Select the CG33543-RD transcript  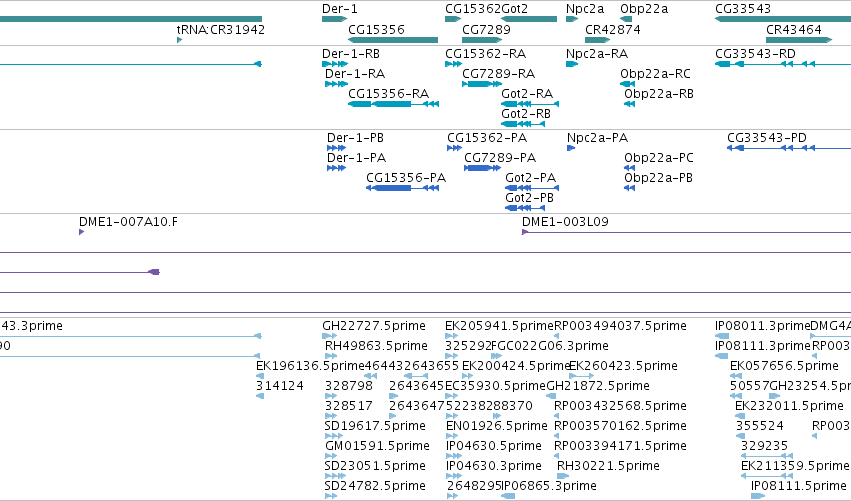783,64
